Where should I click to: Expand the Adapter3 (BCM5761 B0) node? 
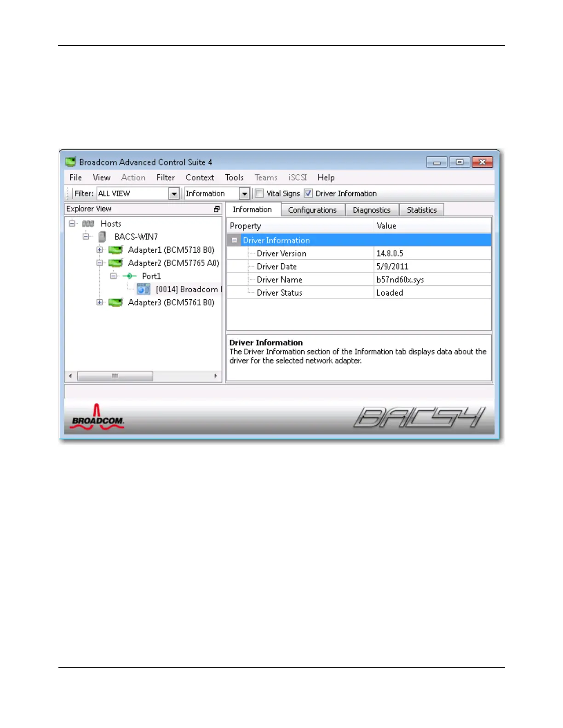pyautogui.click(x=99, y=302)
